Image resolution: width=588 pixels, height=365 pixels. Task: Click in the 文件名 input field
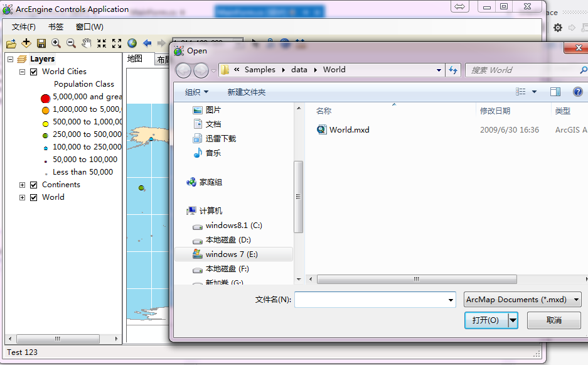[x=372, y=300]
